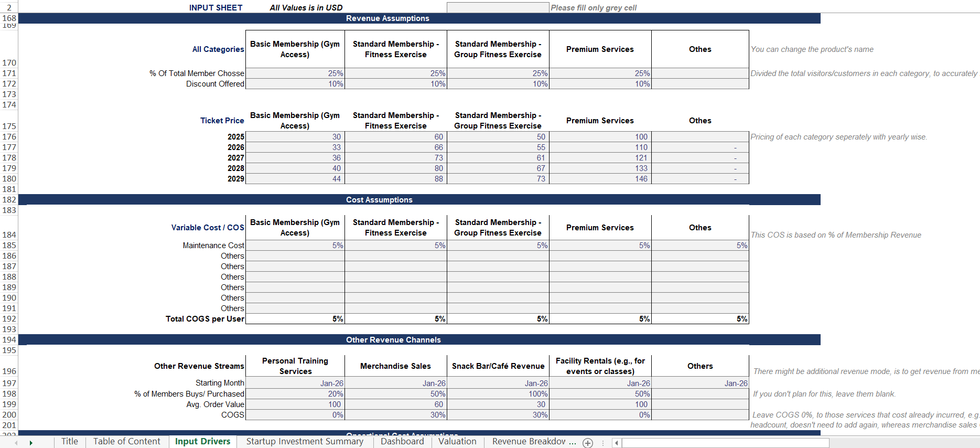The width and height of the screenshot is (980, 448).
Task: Select Personal Training Starting Month Jan-26
Action: pyautogui.click(x=295, y=383)
